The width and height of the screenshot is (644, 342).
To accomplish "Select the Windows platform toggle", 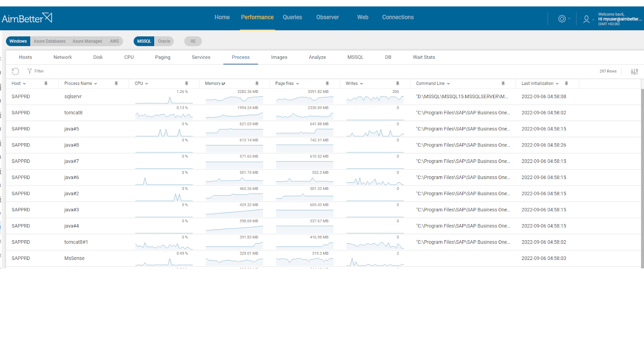I will point(18,41).
